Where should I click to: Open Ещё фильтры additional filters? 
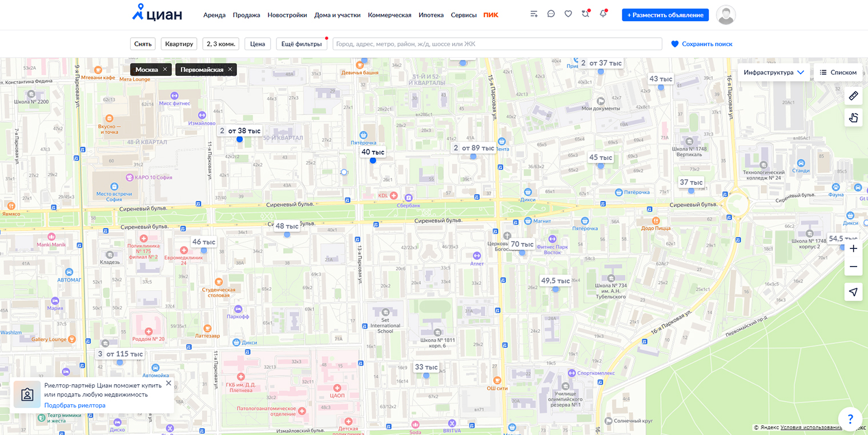[302, 44]
